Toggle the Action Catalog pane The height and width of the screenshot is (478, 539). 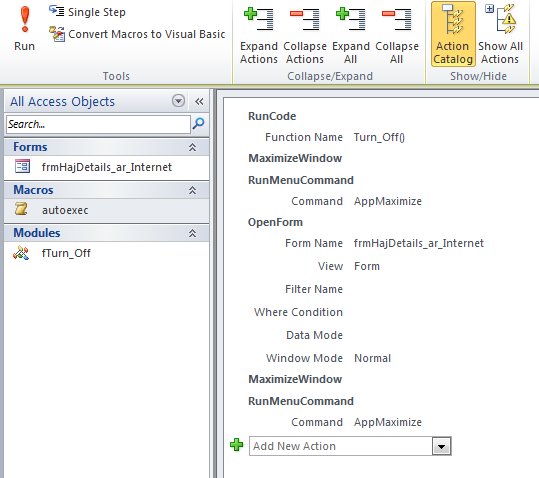click(453, 34)
